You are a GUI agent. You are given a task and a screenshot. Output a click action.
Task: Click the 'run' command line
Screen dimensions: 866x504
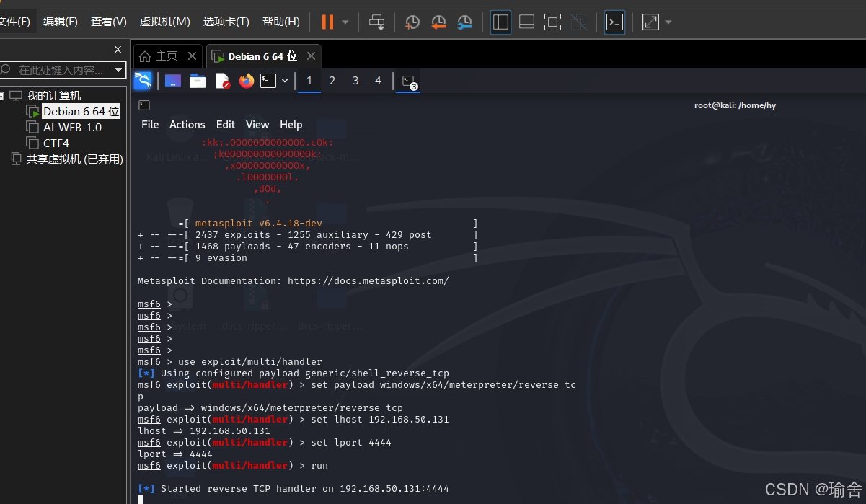tap(319, 466)
